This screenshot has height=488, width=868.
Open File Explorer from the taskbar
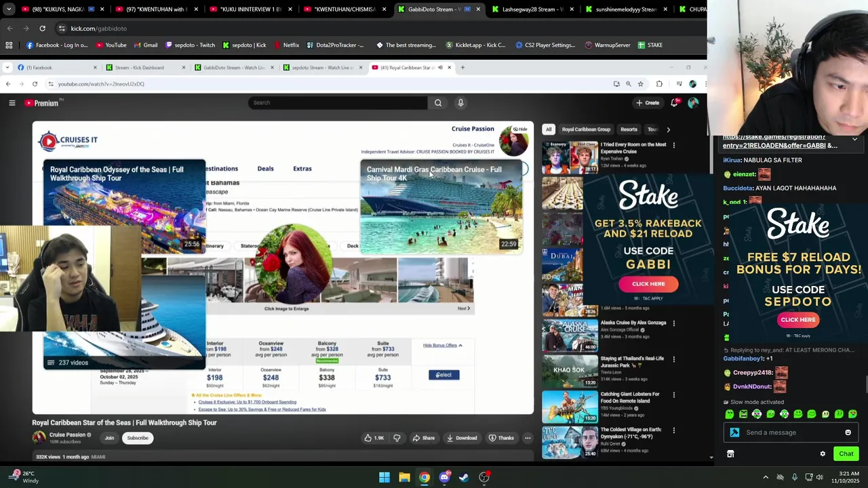coord(404,477)
